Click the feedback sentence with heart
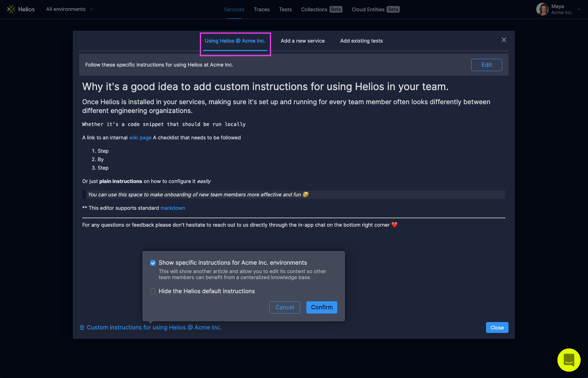588x378 pixels. pyautogui.click(x=240, y=225)
